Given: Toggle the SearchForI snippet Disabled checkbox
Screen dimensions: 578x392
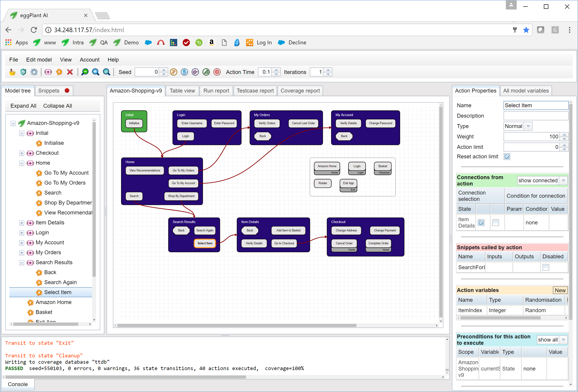Looking at the screenshot, I should click(x=546, y=267).
